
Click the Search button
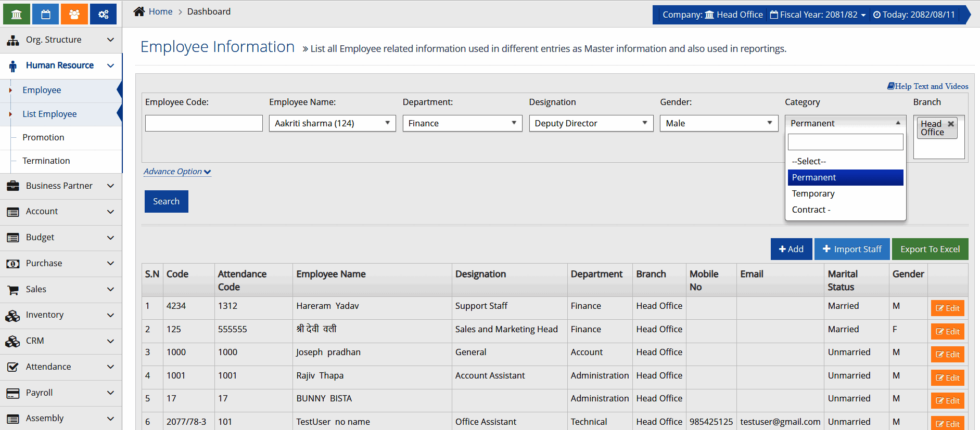pos(166,201)
